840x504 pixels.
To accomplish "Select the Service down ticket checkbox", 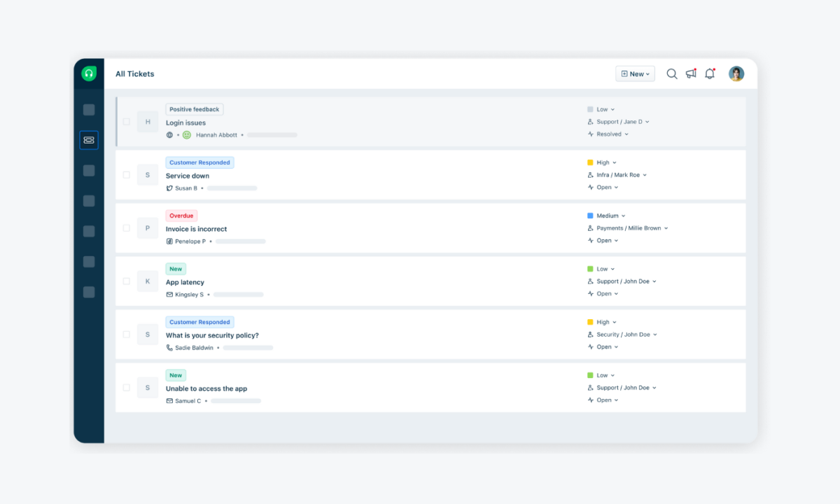I will coord(127,174).
